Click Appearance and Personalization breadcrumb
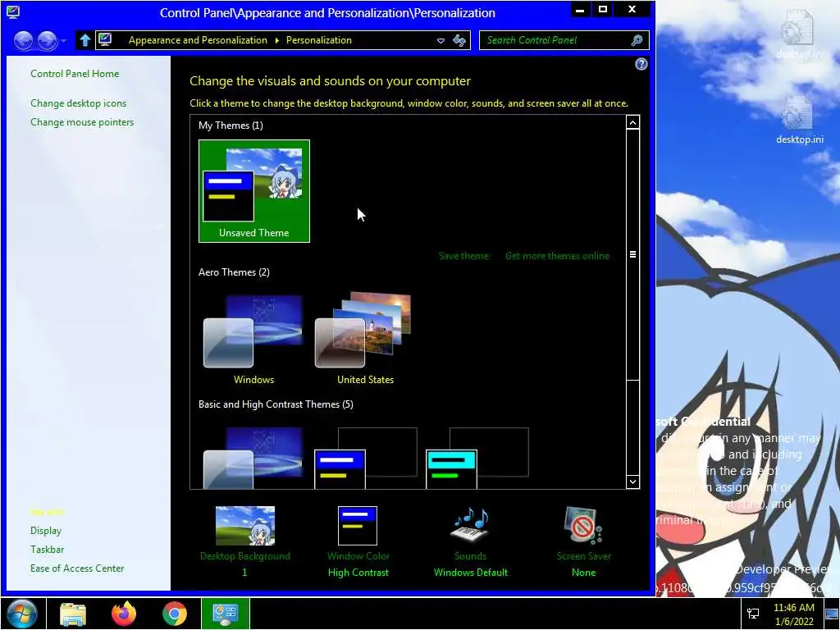 pos(198,40)
